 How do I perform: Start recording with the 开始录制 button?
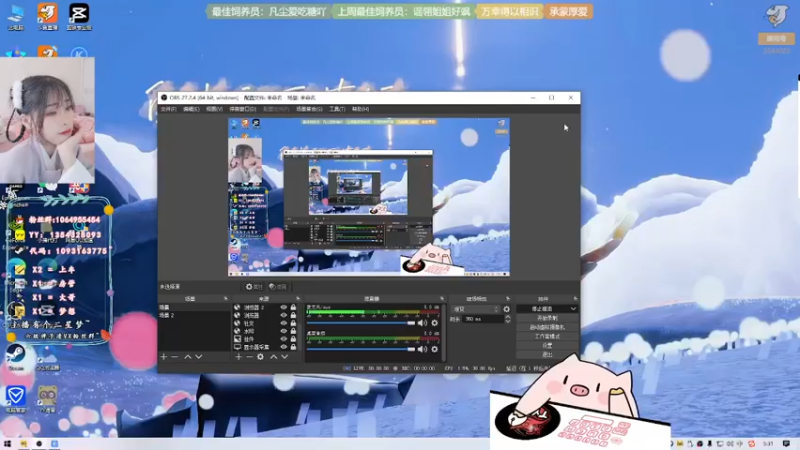tap(547, 318)
